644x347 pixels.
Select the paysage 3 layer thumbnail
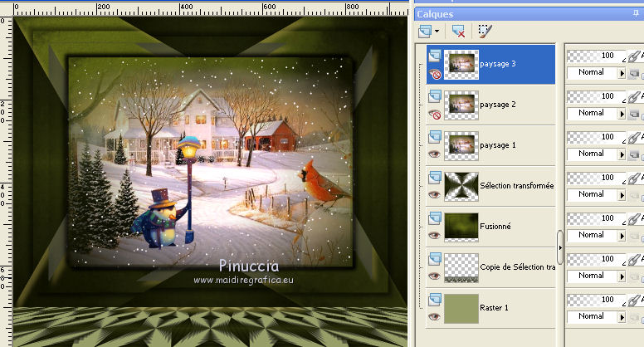click(461, 65)
